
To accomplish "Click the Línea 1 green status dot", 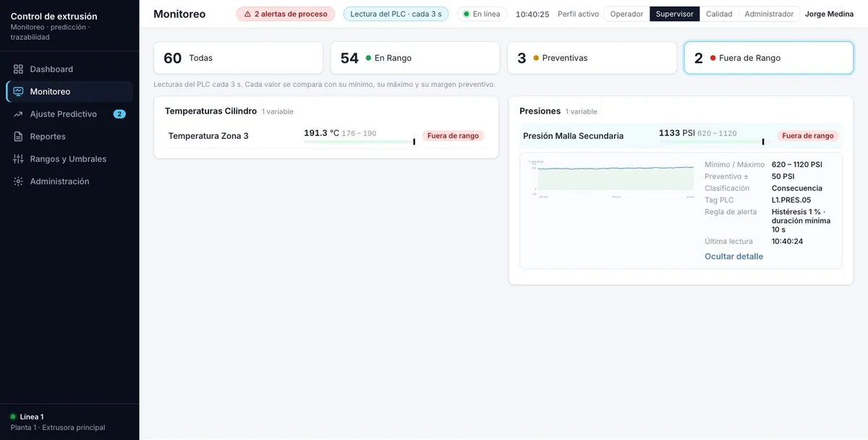I will click(13, 417).
